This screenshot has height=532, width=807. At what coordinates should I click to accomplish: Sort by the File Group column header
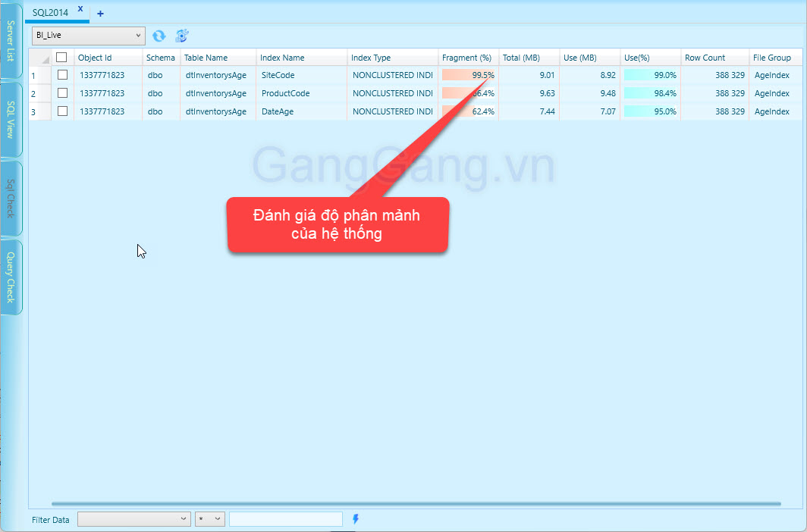(776, 58)
